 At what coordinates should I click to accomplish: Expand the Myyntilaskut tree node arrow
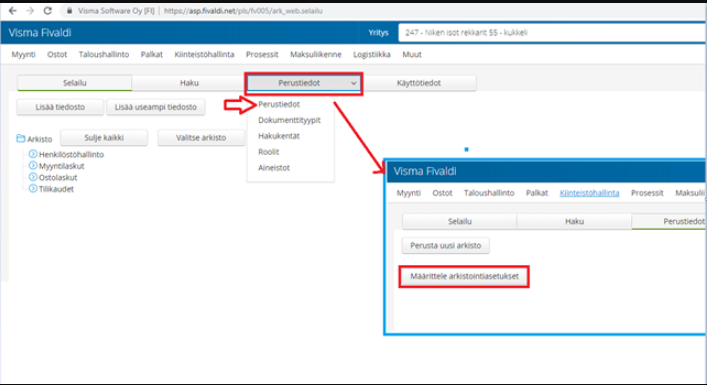(33, 165)
